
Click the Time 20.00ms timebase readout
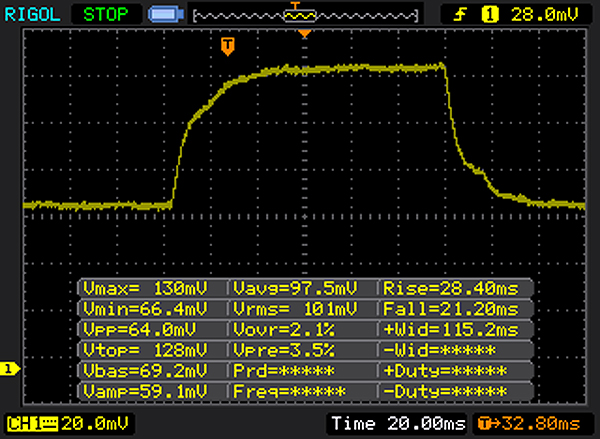tap(398, 424)
